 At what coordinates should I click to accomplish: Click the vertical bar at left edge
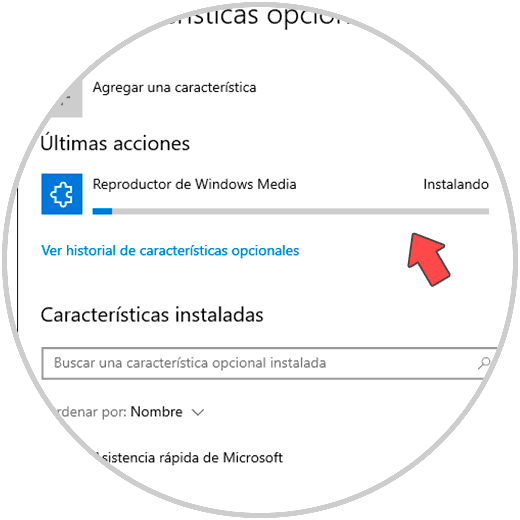(x=17, y=259)
